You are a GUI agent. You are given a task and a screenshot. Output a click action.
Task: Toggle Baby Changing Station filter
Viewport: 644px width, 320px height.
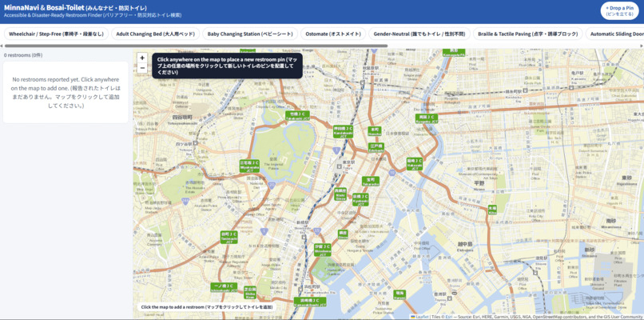pos(250,34)
